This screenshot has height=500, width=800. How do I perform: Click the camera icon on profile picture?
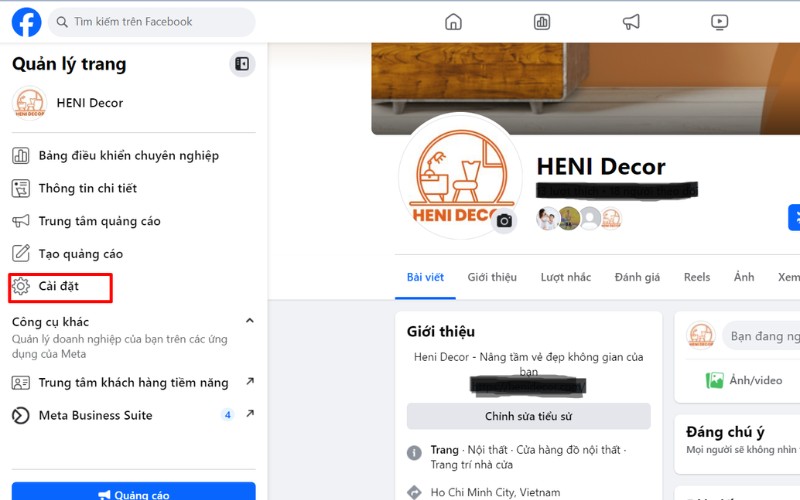tap(504, 220)
